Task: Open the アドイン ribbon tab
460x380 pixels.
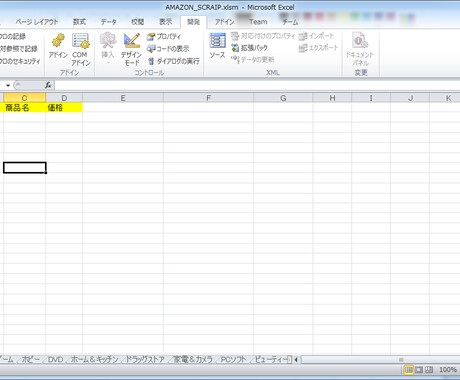Action: [x=224, y=22]
